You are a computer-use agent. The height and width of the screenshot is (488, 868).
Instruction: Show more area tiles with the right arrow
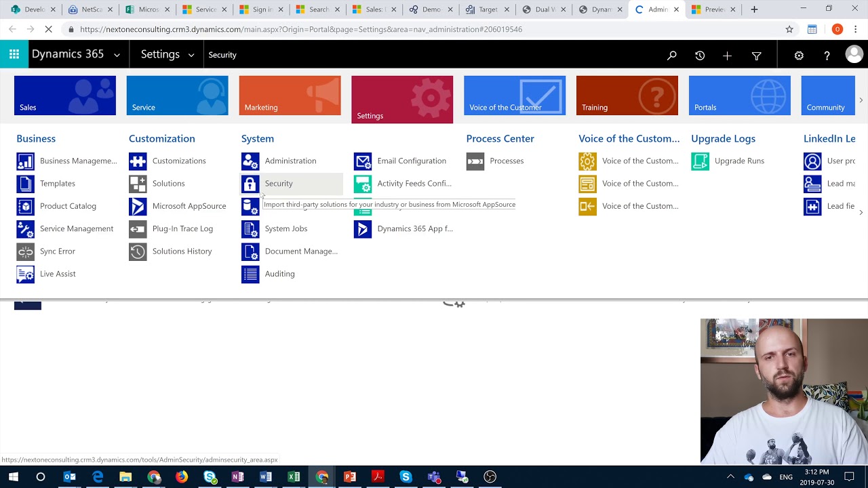click(861, 100)
